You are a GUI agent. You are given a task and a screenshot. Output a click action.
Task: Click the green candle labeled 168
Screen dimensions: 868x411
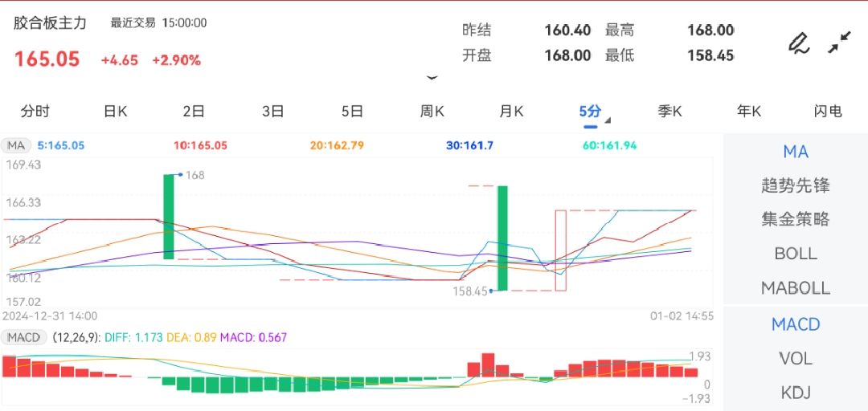click(x=168, y=216)
